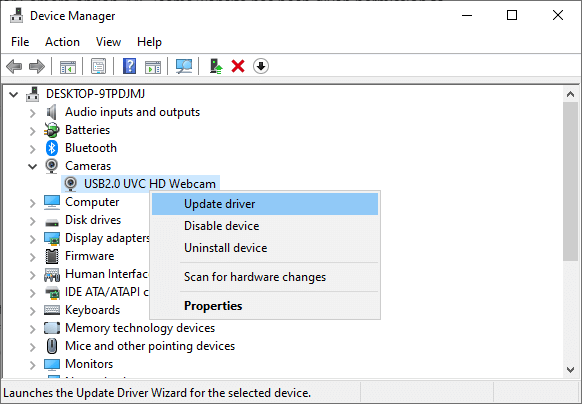This screenshot has height=404, width=582.
Task: Click the Forward arrow toolbar icon
Action: 37,66
